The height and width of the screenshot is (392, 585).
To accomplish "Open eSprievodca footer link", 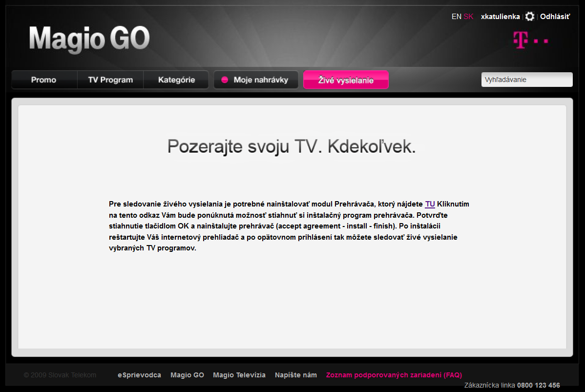I will [x=140, y=375].
